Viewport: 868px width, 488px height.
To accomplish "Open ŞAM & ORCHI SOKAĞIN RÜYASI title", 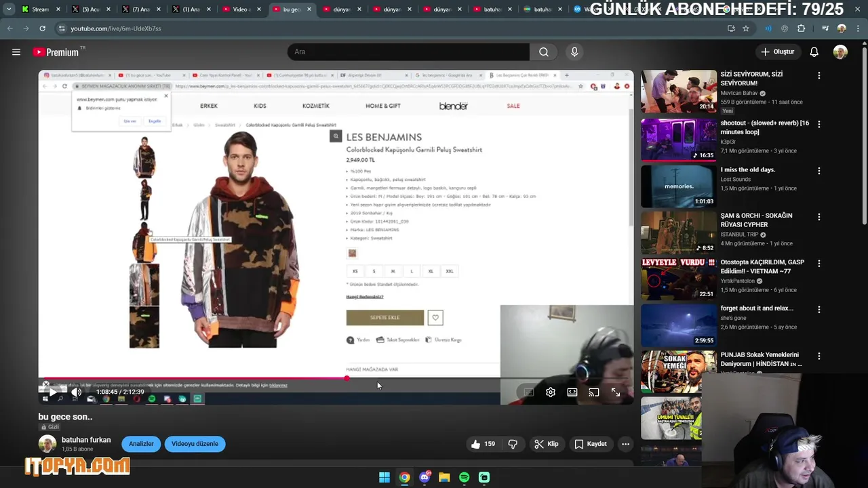I will click(x=756, y=220).
